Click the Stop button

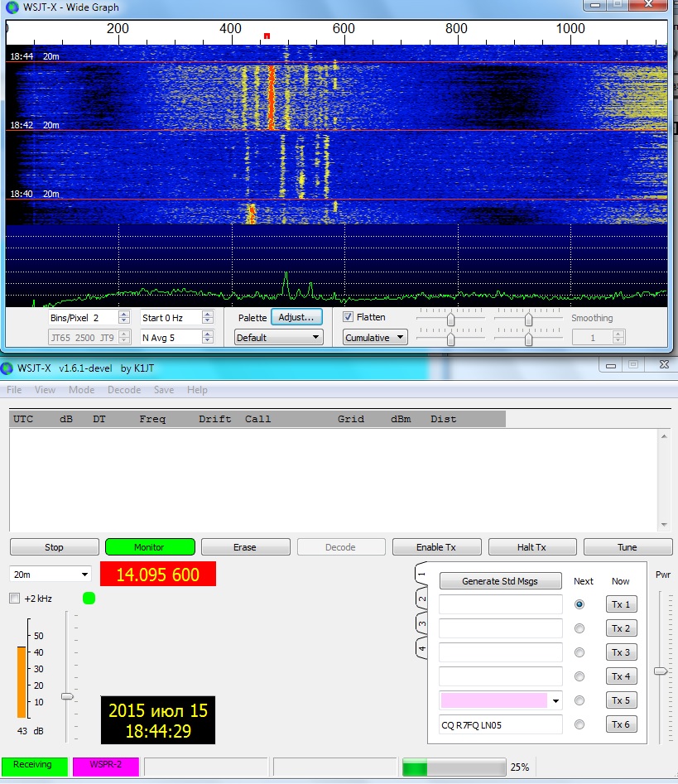(54, 547)
